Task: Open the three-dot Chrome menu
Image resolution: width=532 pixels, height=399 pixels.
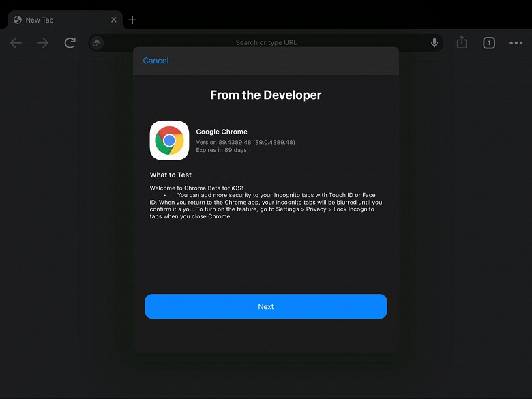Action: tap(516, 43)
